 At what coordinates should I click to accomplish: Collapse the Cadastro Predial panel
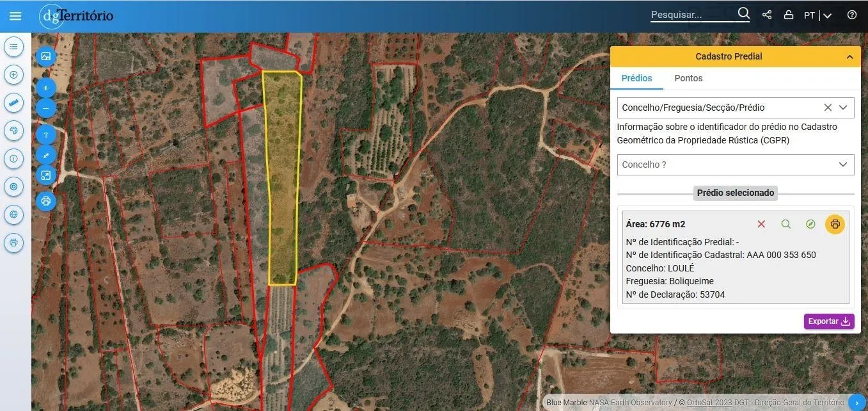point(849,57)
